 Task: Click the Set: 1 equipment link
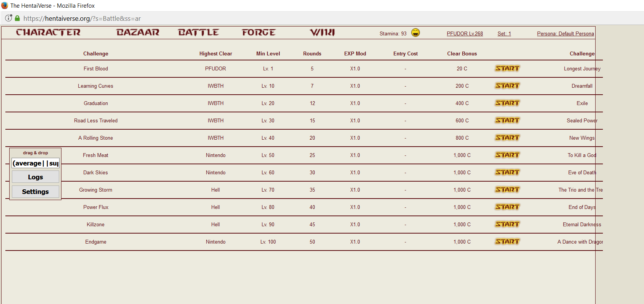(504, 33)
